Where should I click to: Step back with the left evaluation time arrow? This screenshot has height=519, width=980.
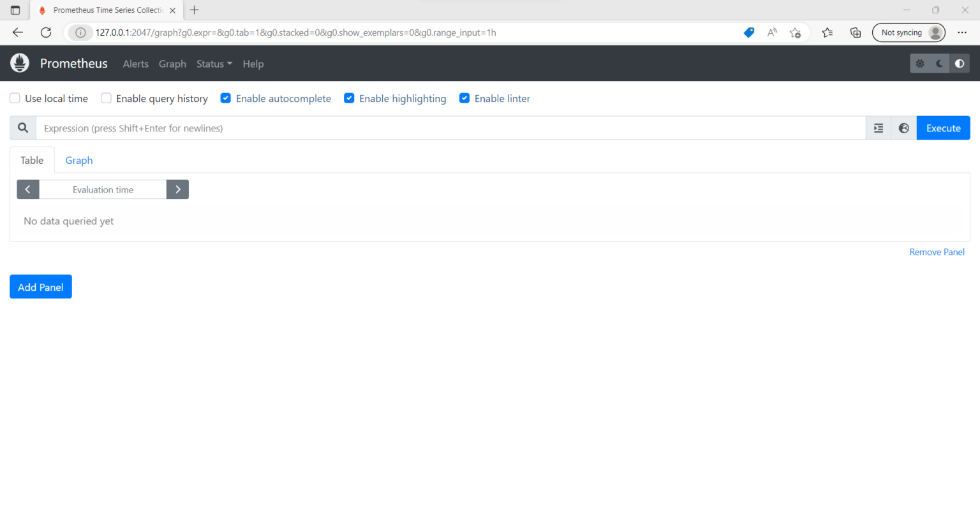(x=27, y=189)
